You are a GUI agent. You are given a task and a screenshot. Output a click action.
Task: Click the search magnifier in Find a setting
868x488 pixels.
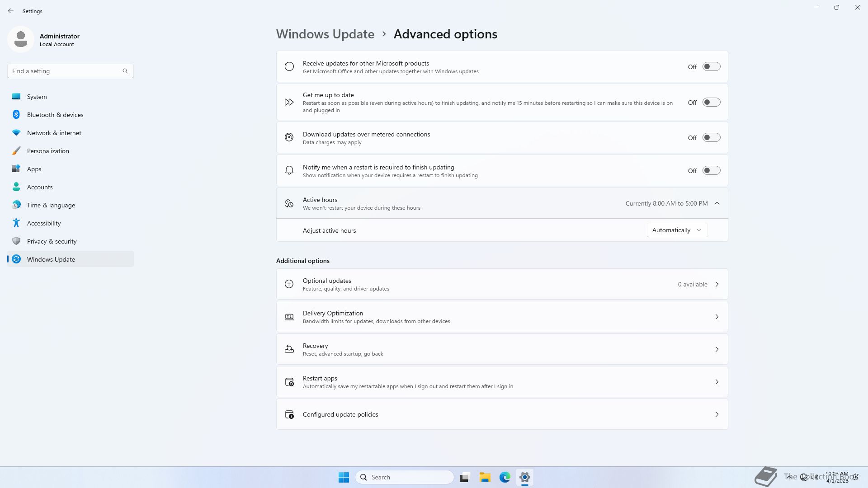[x=125, y=71]
